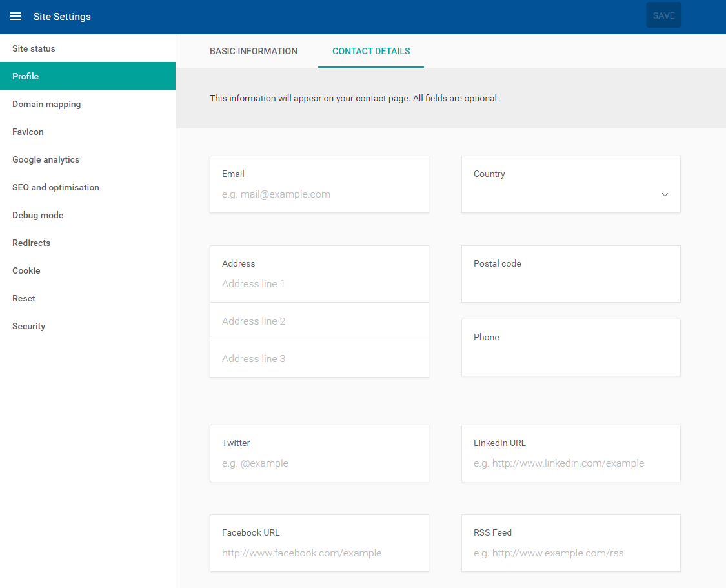Open Redirects settings
The height and width of the screenshot is (588, 726).
31,243
